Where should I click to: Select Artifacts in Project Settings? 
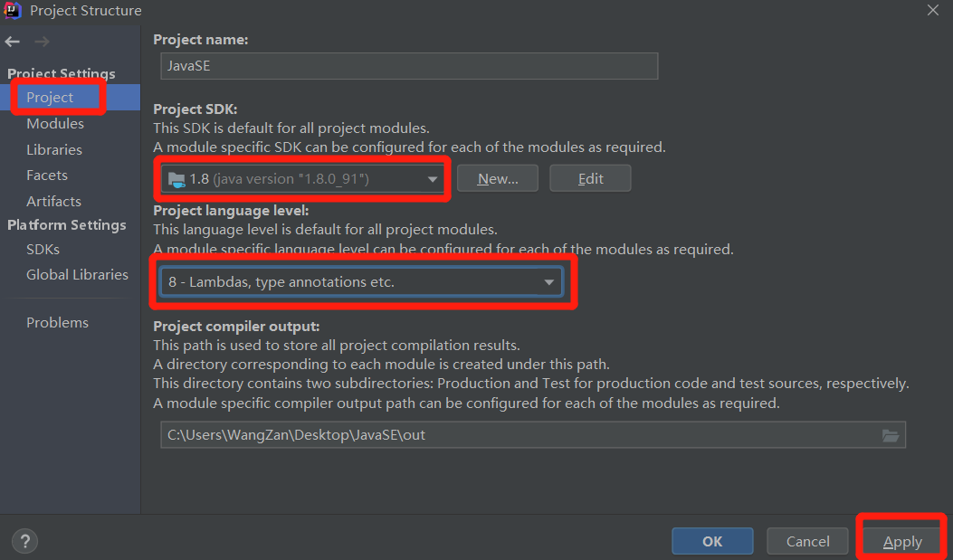pyautogui.click(x=53, y=202)
